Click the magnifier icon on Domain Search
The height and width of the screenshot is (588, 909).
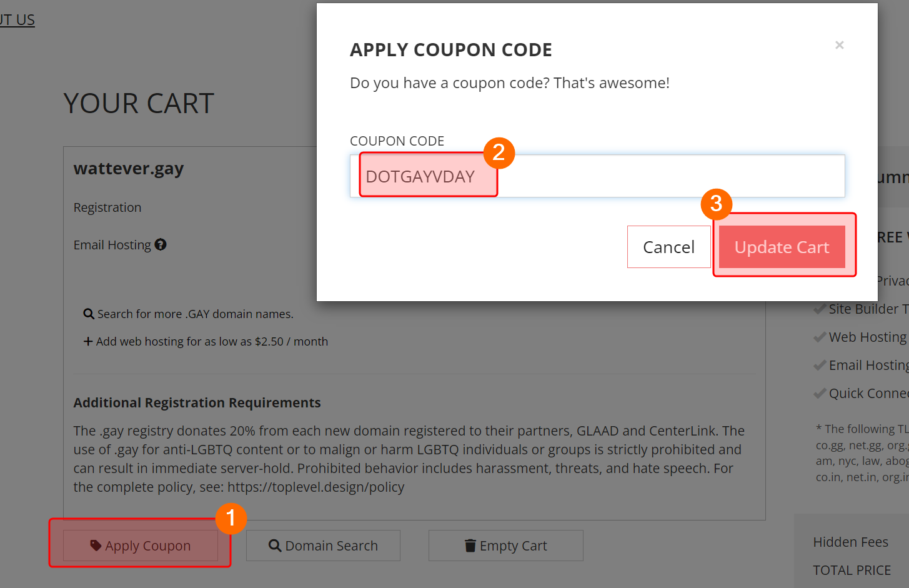click(275, 546)
